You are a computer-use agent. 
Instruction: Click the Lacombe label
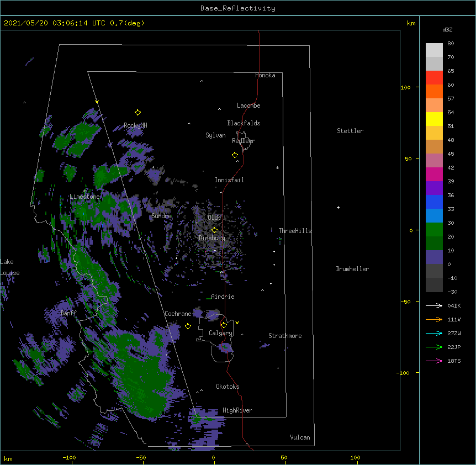248,105
